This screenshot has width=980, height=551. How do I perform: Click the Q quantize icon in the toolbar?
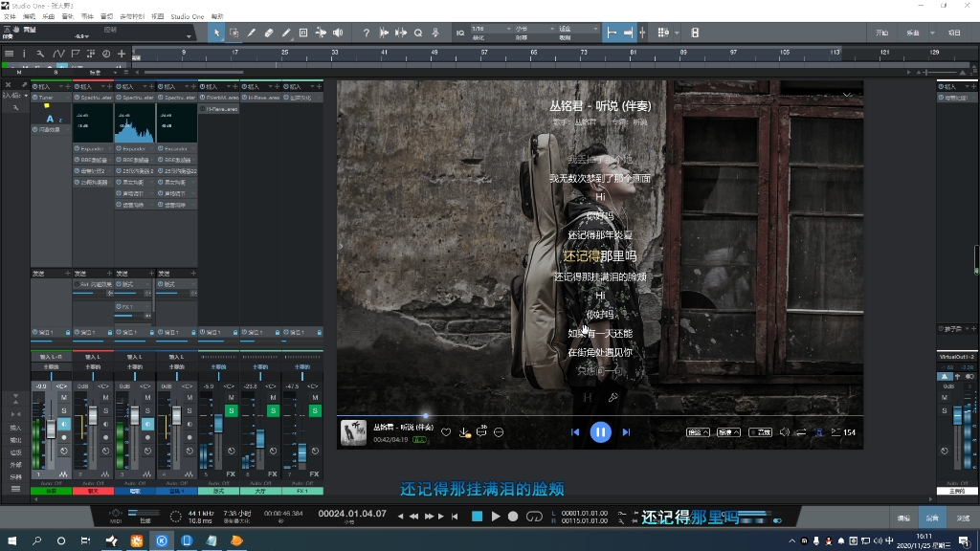click(417, 32)
